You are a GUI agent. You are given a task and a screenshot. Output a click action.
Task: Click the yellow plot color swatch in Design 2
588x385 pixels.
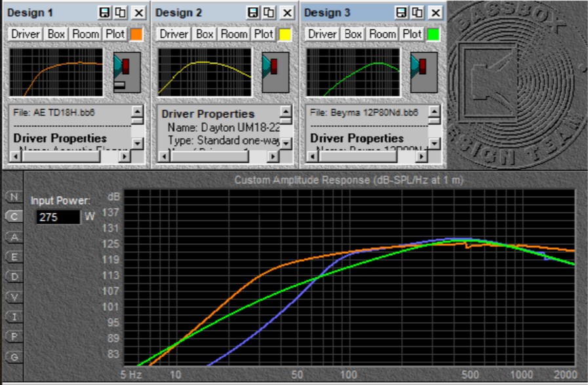point(285,35)
